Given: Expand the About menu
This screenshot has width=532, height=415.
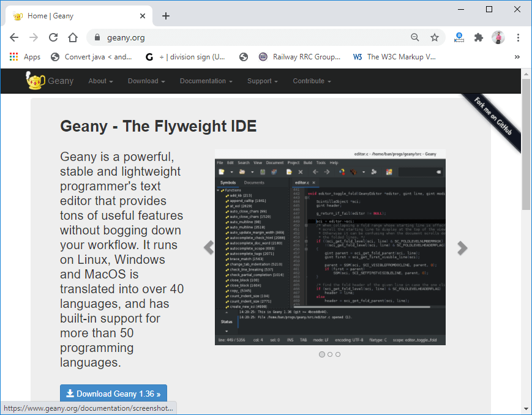Looking at the screenshot, I should click(x=101, y=81).
